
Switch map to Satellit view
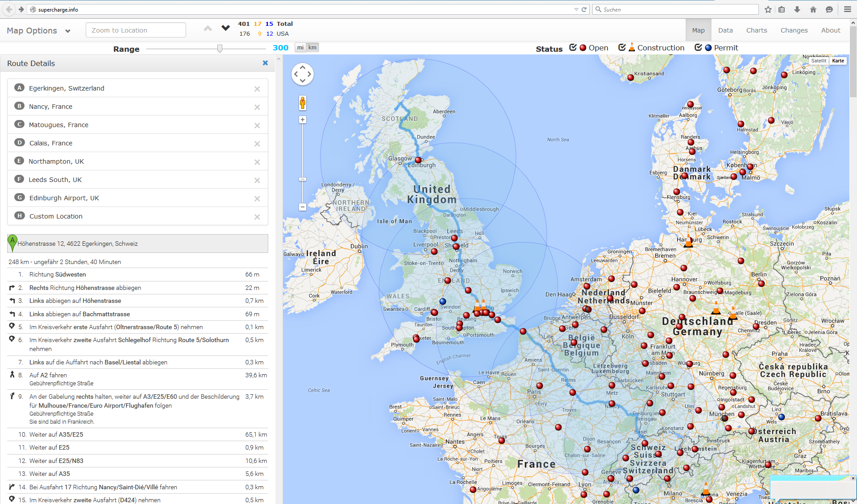(819, 61)
